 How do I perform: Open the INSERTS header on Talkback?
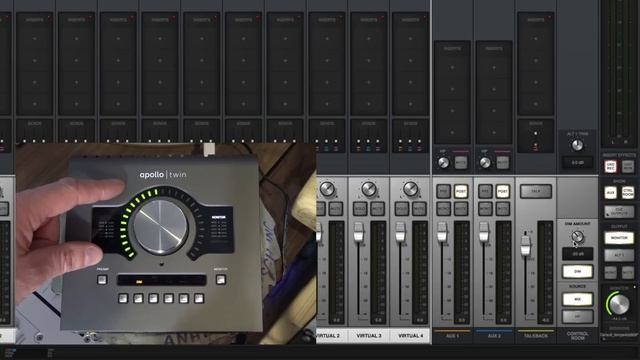536,19
